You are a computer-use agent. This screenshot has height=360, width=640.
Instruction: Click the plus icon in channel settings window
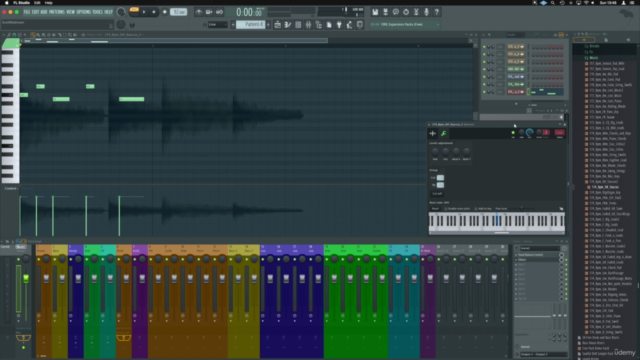click(x=433, y=133)
